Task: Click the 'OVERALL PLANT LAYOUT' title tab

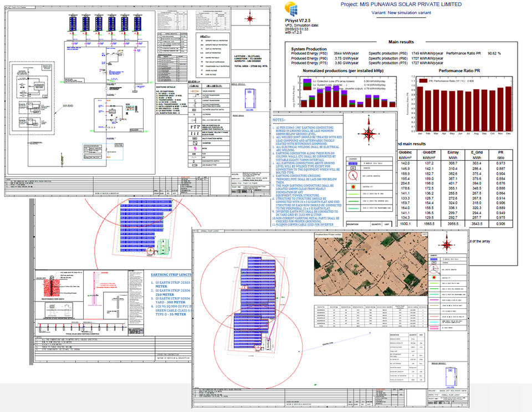Action: (210, 231)
